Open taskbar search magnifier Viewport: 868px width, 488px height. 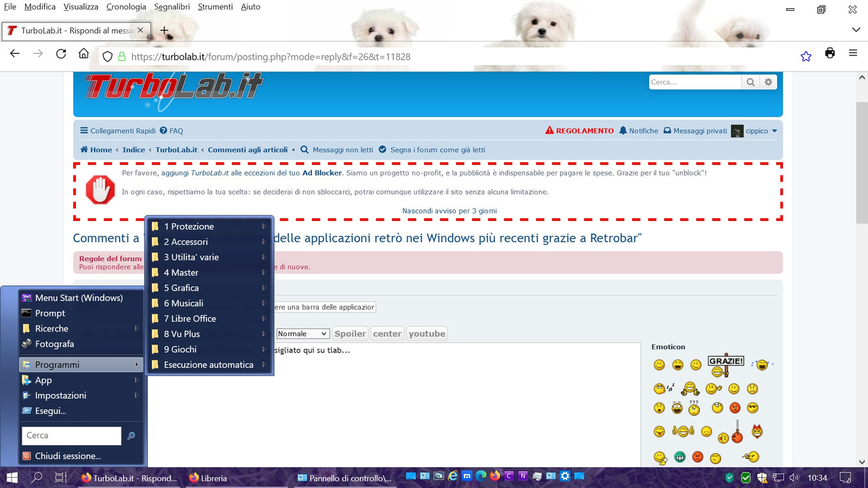coord(37,478)
